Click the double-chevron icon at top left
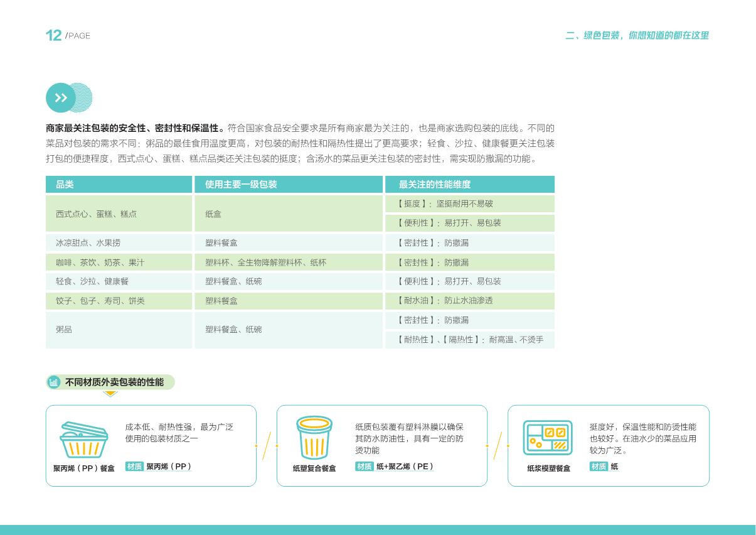Image resolution: width=756 pixels, height=535 pixels. [x=60, y=98]
